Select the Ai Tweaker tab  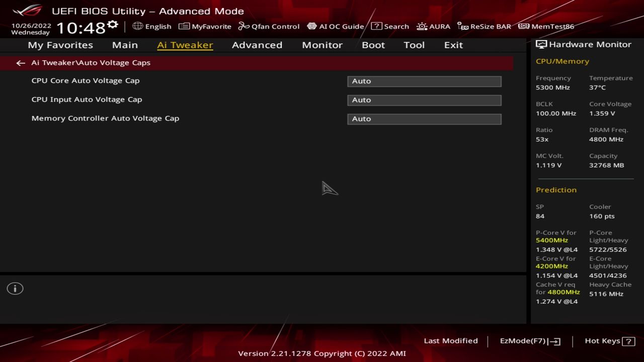[185, 45]
